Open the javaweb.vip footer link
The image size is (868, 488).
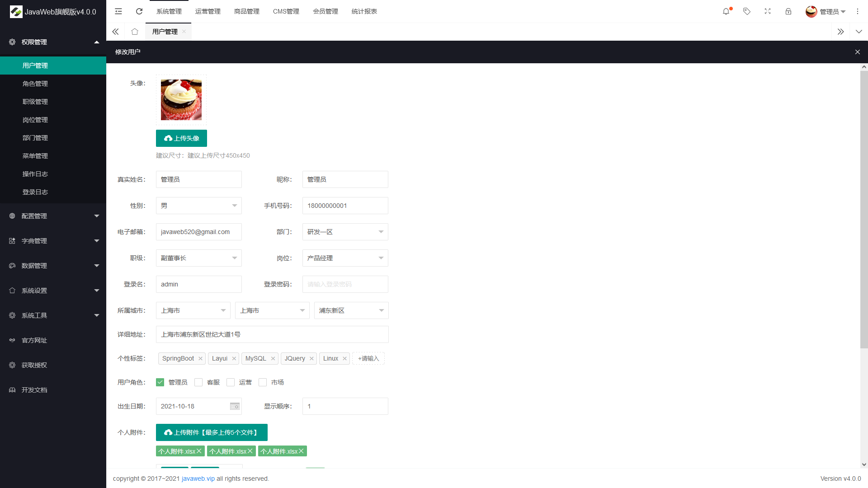point(198,479)
